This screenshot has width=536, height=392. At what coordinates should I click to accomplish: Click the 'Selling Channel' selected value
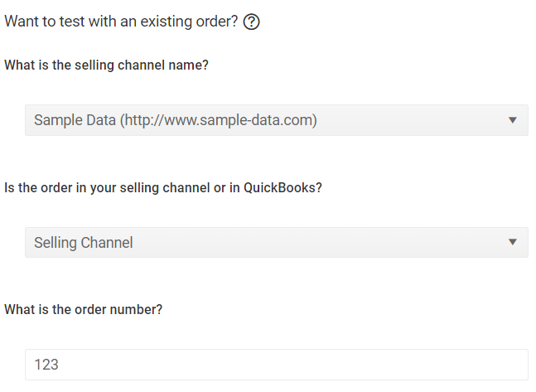point(84,243)
